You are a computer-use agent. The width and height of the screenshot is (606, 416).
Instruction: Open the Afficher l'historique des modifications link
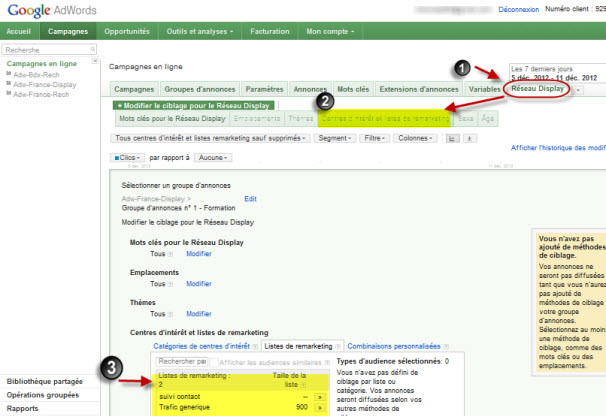(x=558, y=148)
